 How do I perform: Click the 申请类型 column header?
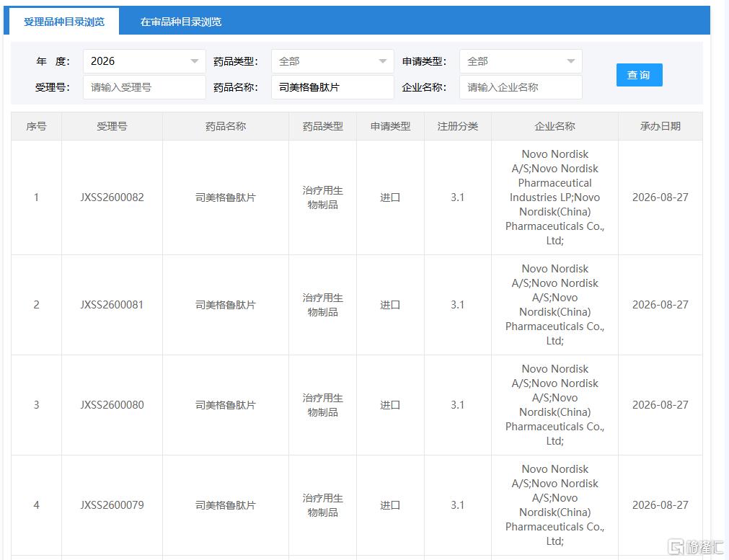coord(390,126)
